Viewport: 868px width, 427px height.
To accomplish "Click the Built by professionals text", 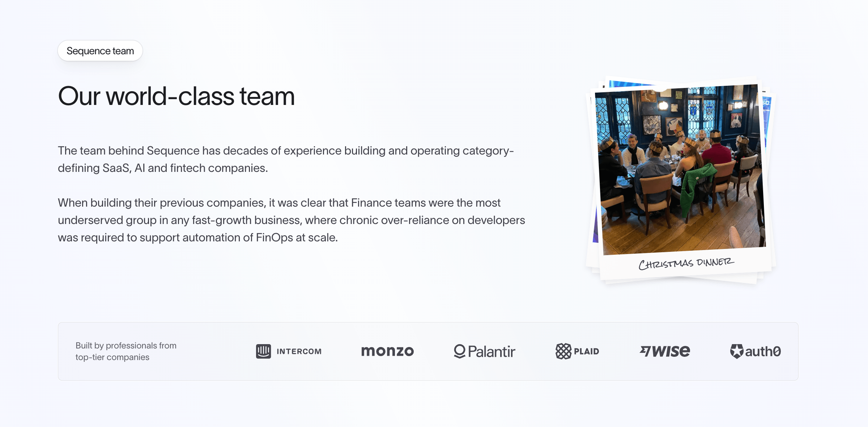I will (x=126, y=346).
